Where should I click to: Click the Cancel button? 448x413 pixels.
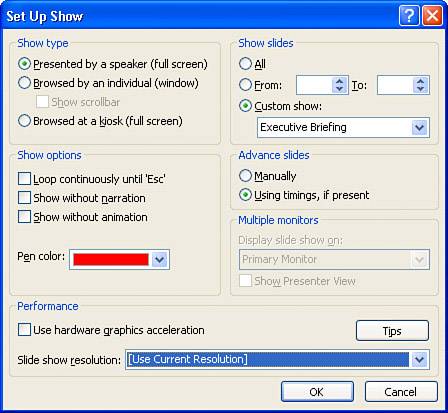click(401, 392)
